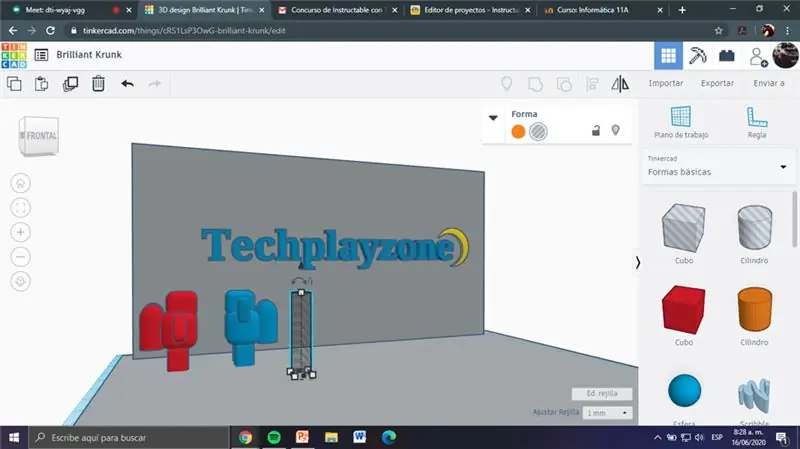
Task: Click the Duplicate and repeat icon
Action: (70, 84)
